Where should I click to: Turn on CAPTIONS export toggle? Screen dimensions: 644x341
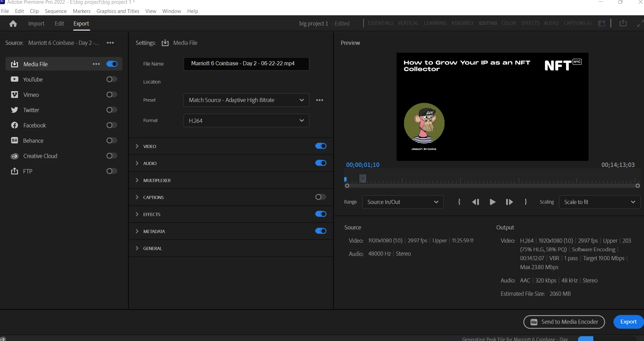[x=321, y=197]
